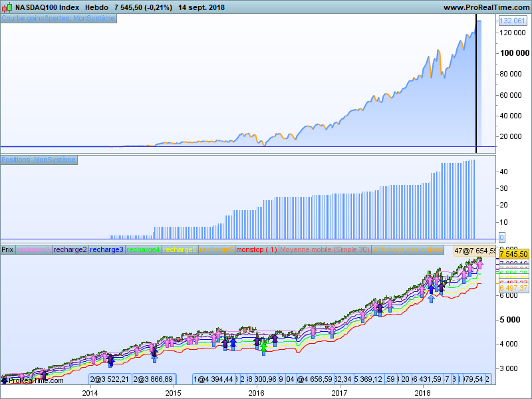Click the ProRealTime.com logo at bottom left
Screen dimensions: 532x399
pos(33,380)
